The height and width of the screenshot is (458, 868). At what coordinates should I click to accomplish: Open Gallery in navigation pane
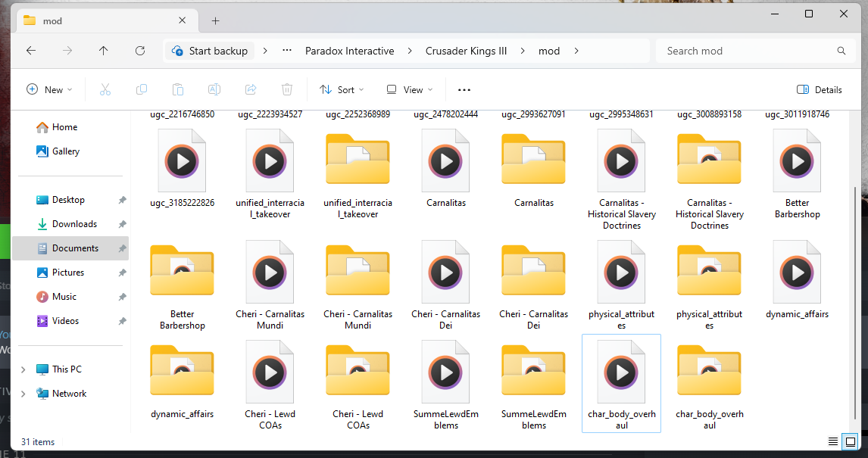click(x=58, y=151)
